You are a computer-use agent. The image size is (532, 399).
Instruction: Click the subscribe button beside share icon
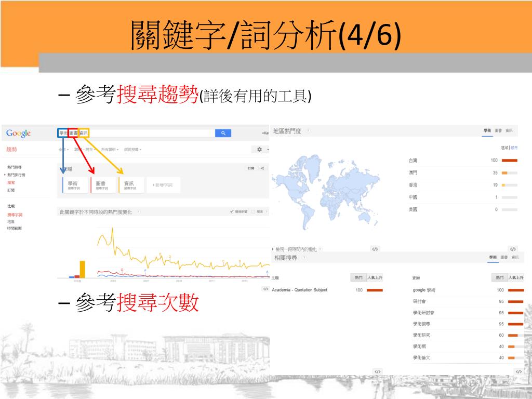point(251,168)
